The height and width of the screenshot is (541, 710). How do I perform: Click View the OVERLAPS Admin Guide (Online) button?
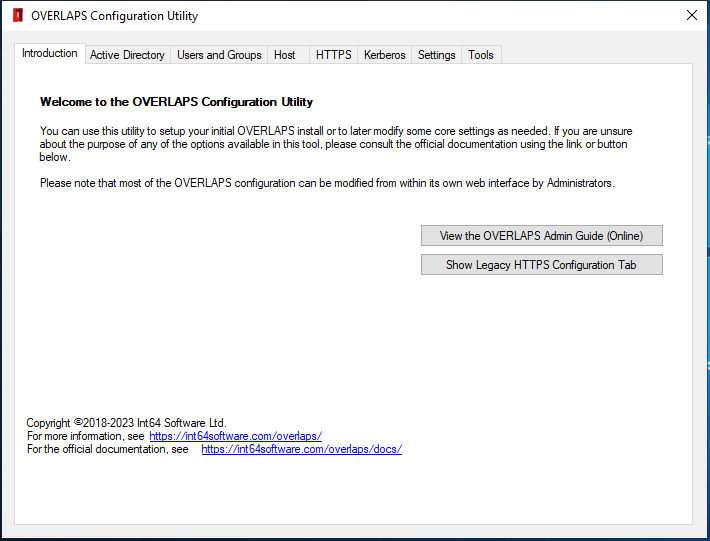[x=542, y=235]
